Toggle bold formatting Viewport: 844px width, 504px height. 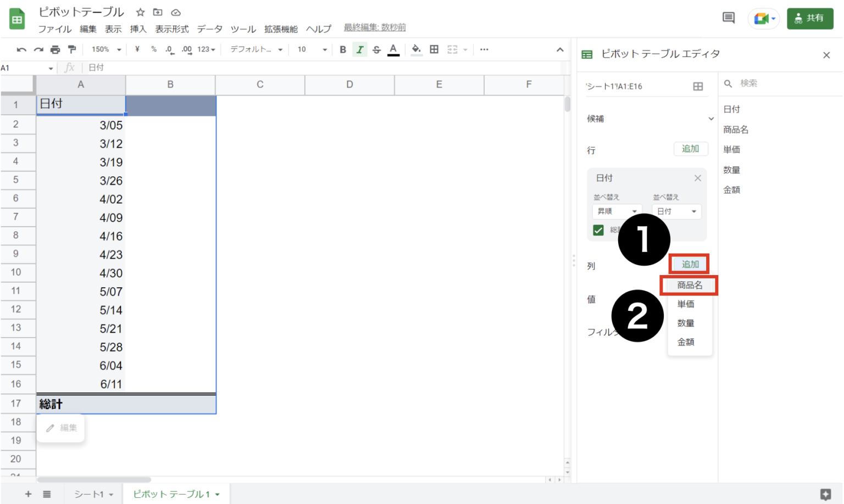tap(343, 49)
